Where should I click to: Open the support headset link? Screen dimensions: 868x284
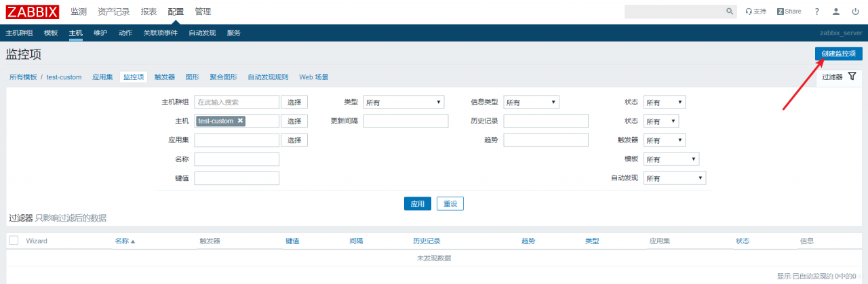coord(755,12)
